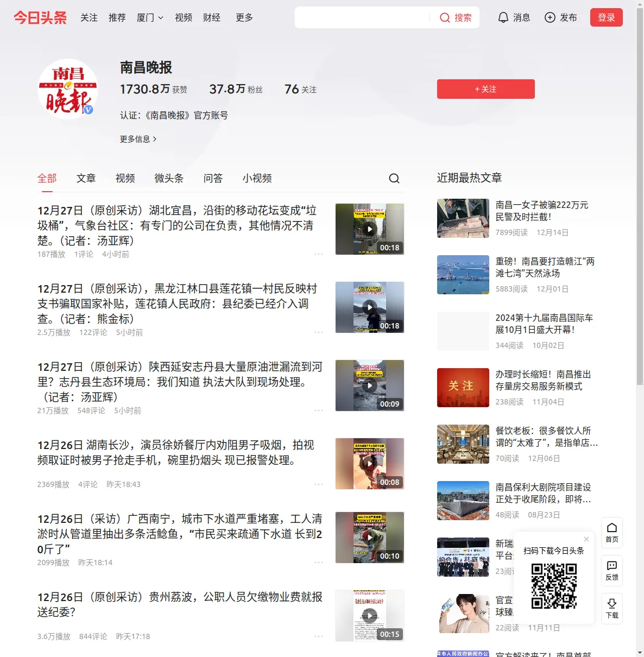The width and height of the screenshot is (644, 657).
Task: Click the 1730.8万 获赞 stat
Action: [x=154, y=89]
